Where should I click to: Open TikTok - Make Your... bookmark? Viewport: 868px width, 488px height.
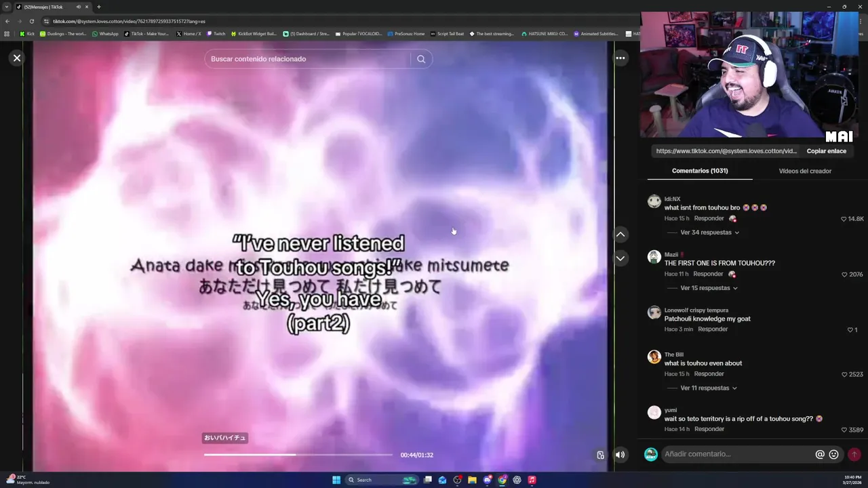146,33
